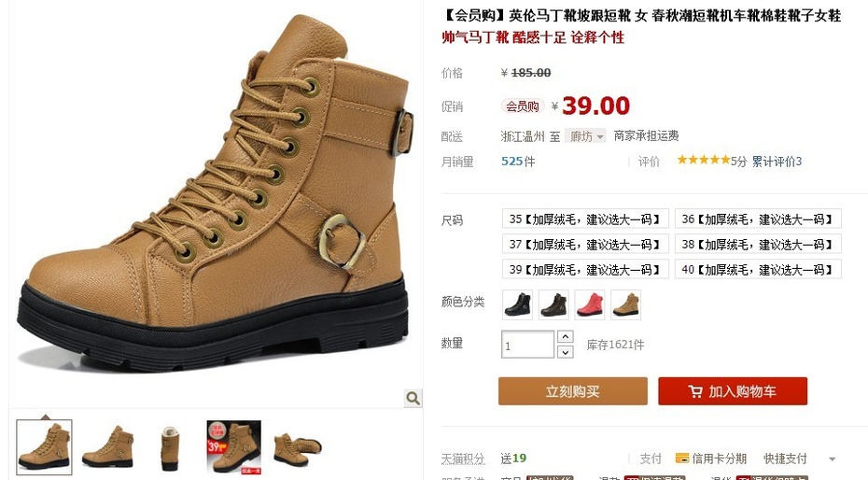This screenshot has width=868, height=480.
Task: Increase quantity with the up arrow
Action: [566, 336]
